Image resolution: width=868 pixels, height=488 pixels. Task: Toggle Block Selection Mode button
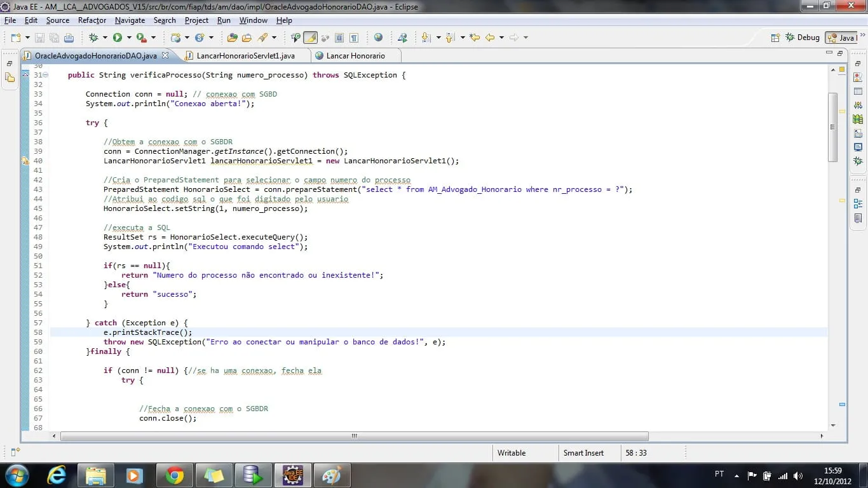click(339, 37)
